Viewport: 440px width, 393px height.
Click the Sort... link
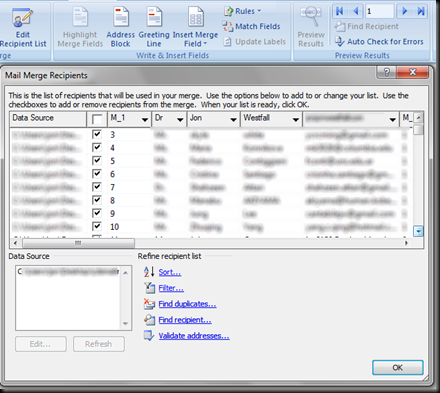[170, 272]
